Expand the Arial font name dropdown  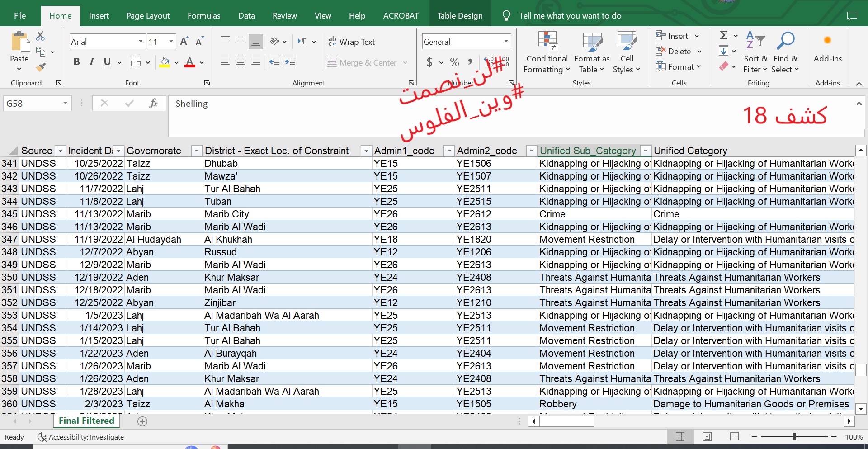click(141, 42)
